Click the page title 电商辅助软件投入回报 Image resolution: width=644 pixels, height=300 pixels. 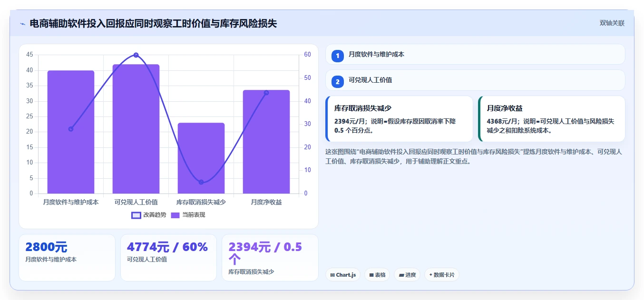153,23
